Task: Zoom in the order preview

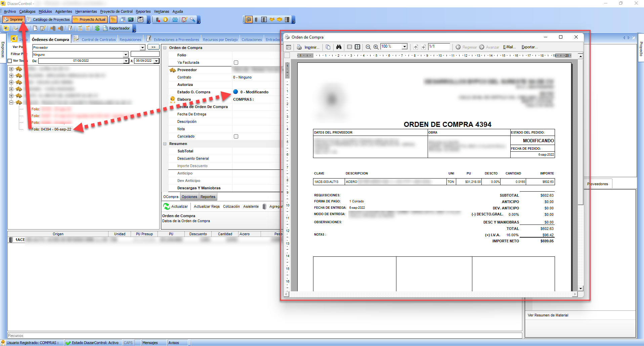Action: pyautogui.click(x=376, y=47)
